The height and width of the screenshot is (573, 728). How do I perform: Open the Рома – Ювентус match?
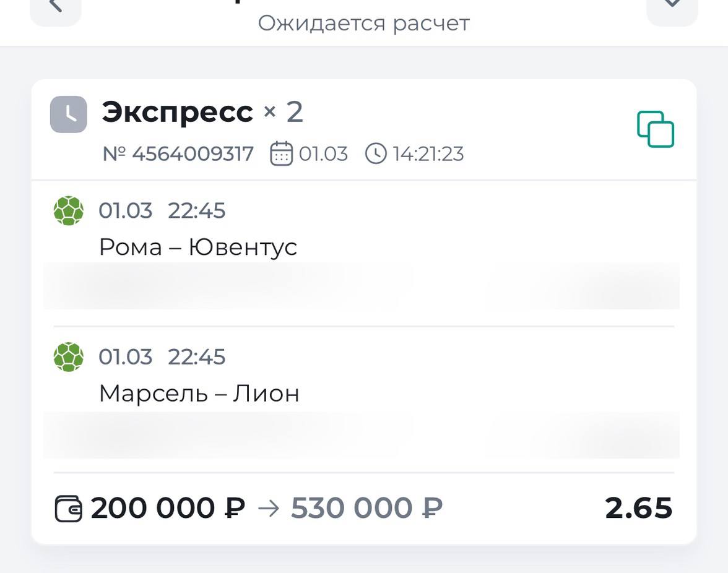pyautogui.click(x=198, y=248)
